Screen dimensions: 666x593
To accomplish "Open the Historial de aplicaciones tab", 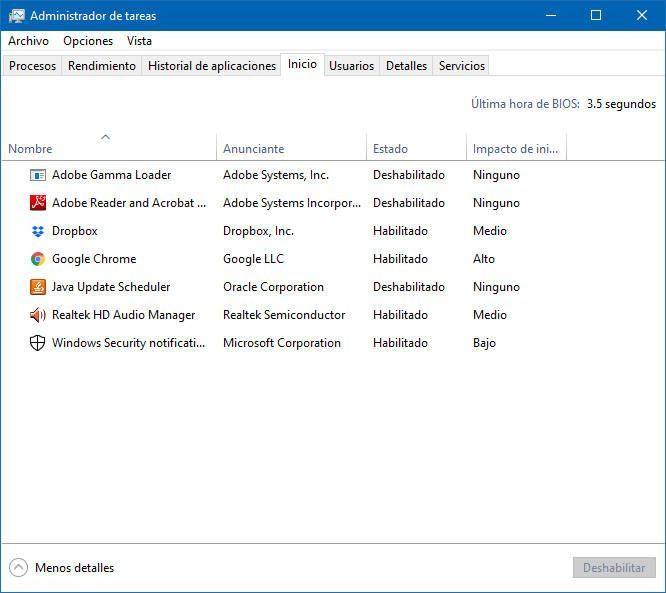I will (x=212, y=66).
